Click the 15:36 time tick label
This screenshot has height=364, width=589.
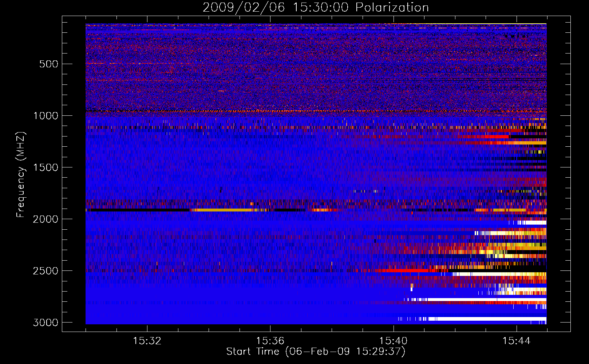(x=270, y=341)
